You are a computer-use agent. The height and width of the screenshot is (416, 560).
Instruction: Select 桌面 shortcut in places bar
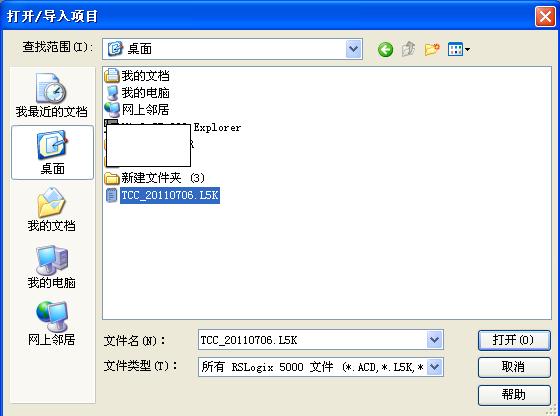[52, 152]
